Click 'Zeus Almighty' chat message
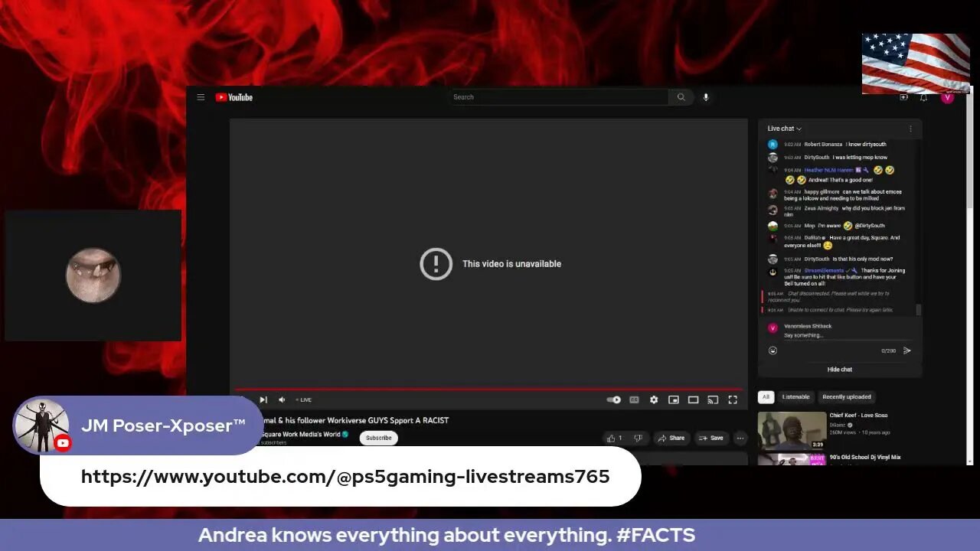 pos(840,211)
